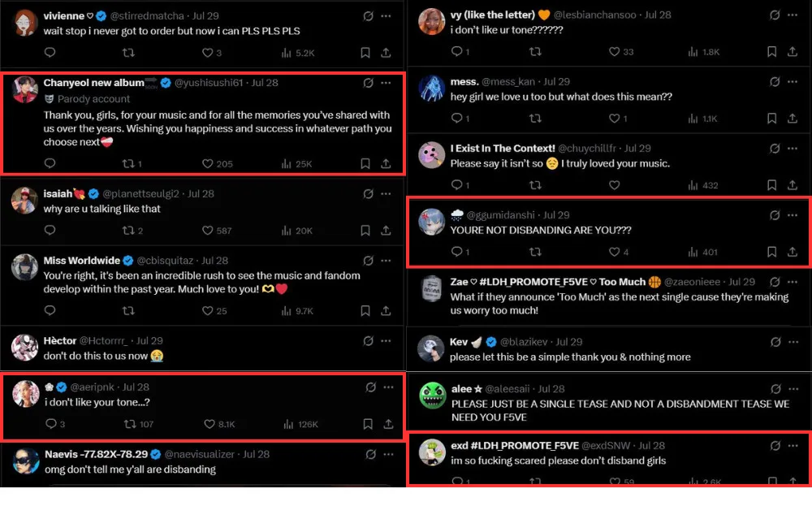This screenshot has height=506, width=812.
Task: Retweet Chanyeol new album's post
Action: pos(127,163)
